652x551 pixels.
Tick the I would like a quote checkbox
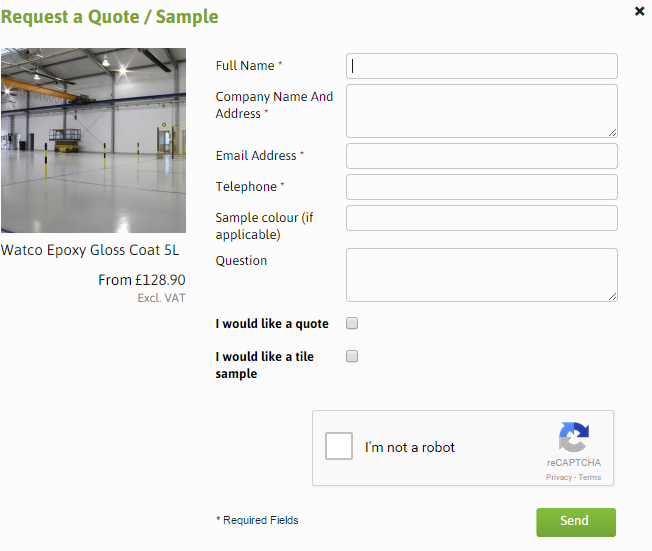click(x=352, y=323)
